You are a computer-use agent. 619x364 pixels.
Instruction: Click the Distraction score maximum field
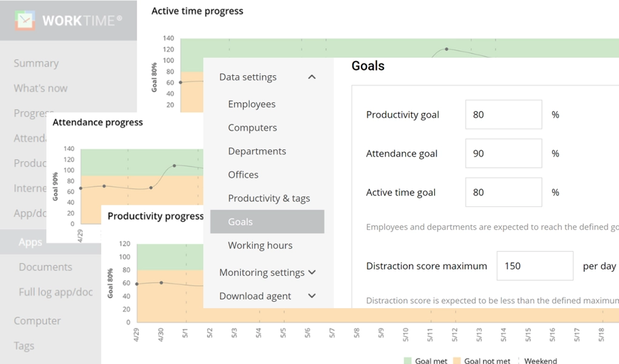[535, 266]
